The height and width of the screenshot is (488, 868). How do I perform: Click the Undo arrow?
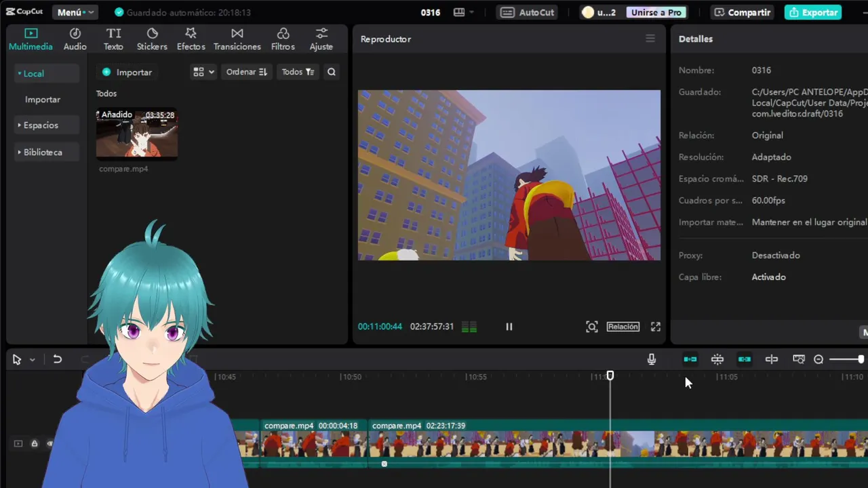(58, 359)
